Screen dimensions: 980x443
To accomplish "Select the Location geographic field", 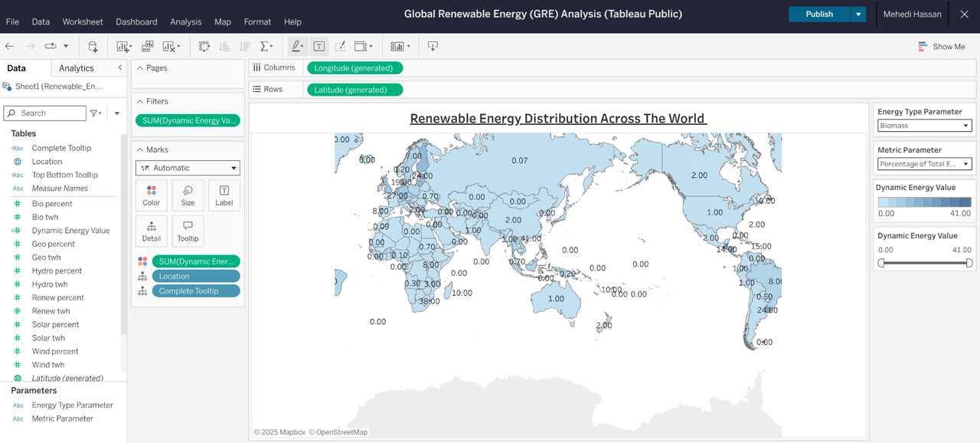I will tap(47, 162).
